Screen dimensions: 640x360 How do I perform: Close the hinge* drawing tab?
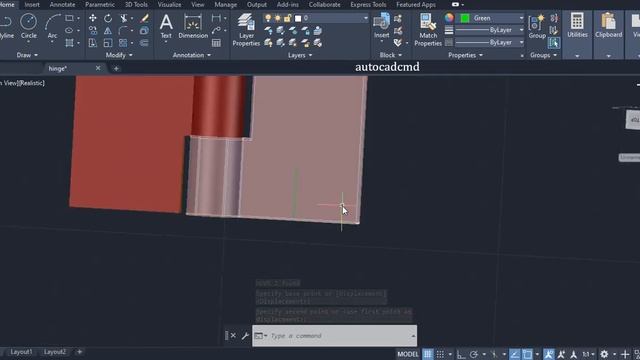[98, 68]
